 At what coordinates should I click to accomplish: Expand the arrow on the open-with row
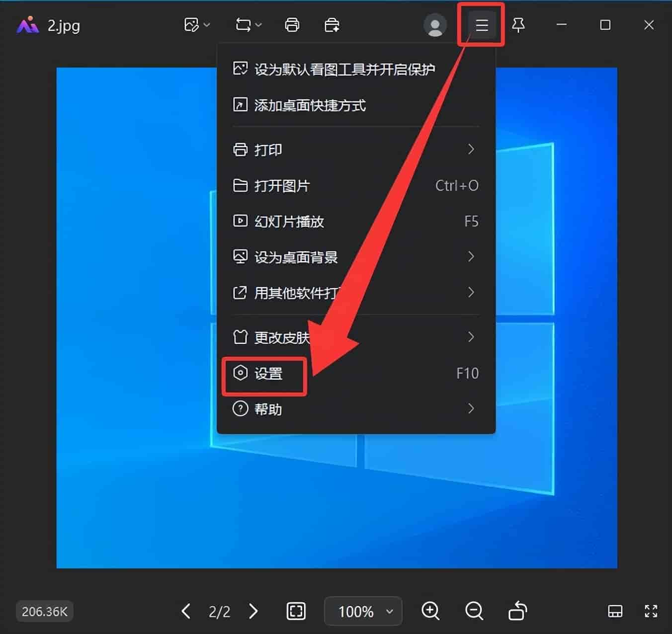(471, 292)
